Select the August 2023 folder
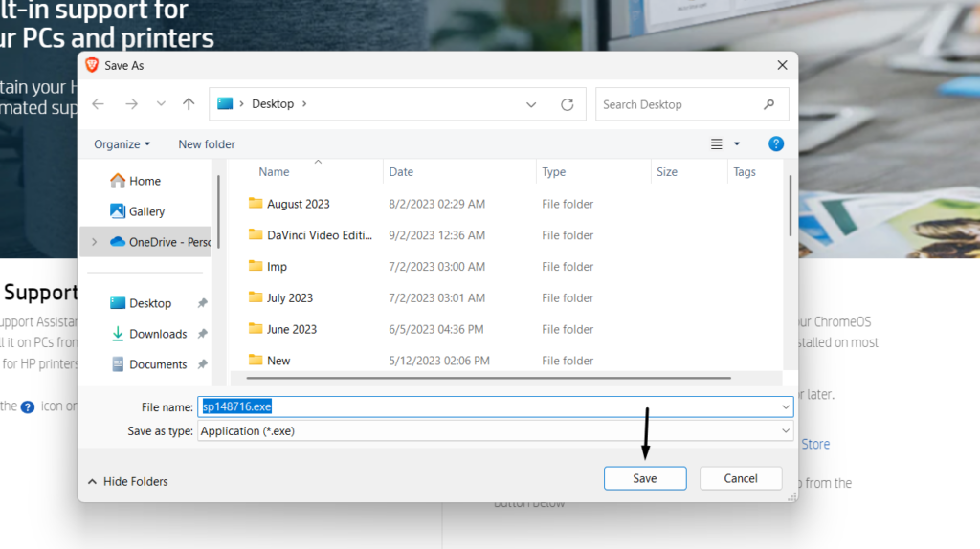 coord(299,205)
